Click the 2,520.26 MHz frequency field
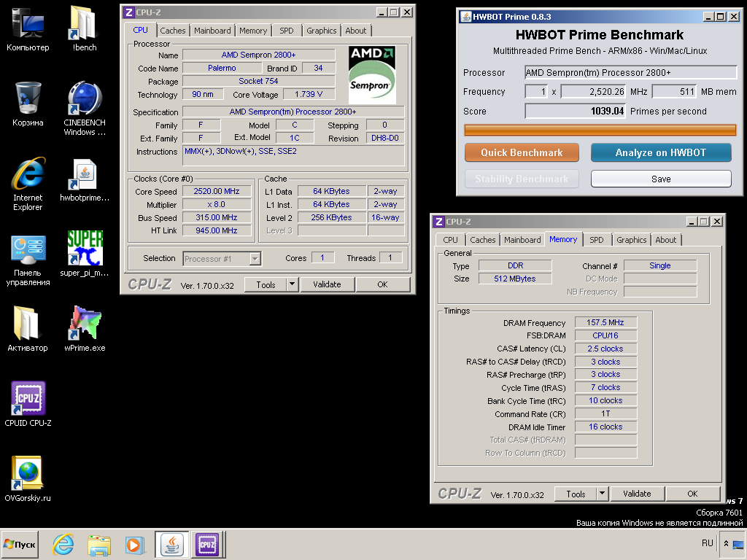Viewport: 747px width, 560px height. click(x=594, y=91)
